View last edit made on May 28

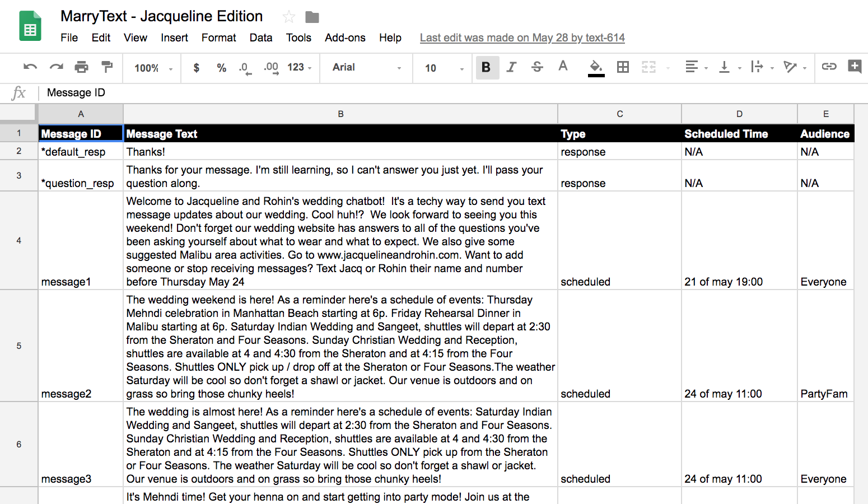pos(522,38)
